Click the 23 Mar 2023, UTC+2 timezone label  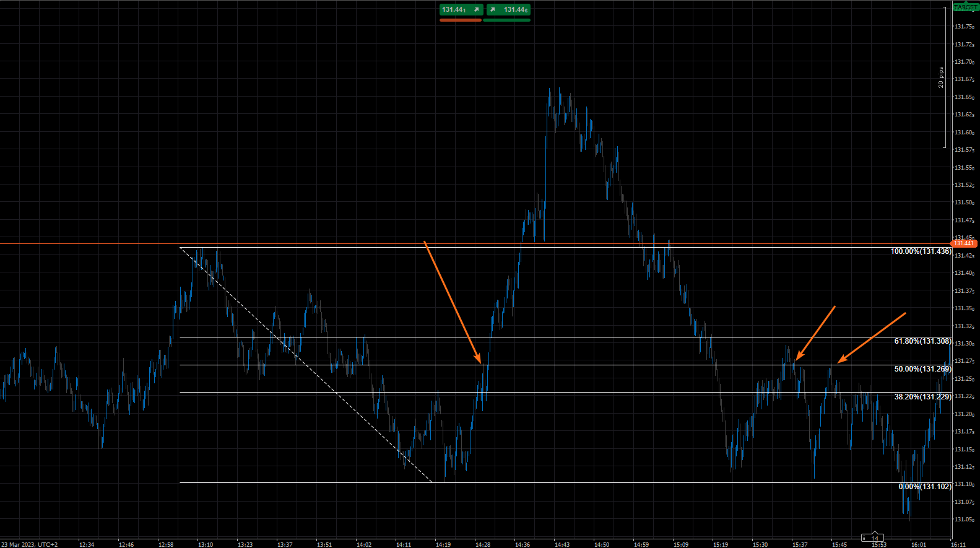[x=30, y=544]
